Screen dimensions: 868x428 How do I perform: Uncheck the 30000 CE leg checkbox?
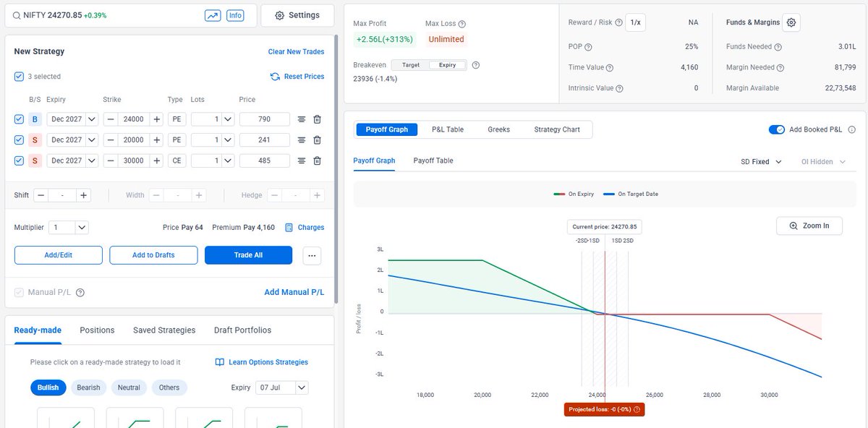click(x=19, y=160)
